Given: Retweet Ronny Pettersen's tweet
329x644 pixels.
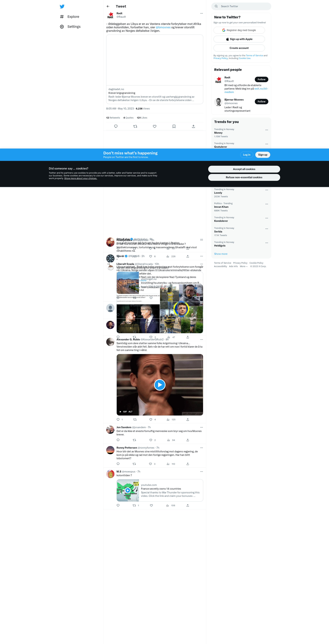Looking at the screenshot, I should (134, 464).
